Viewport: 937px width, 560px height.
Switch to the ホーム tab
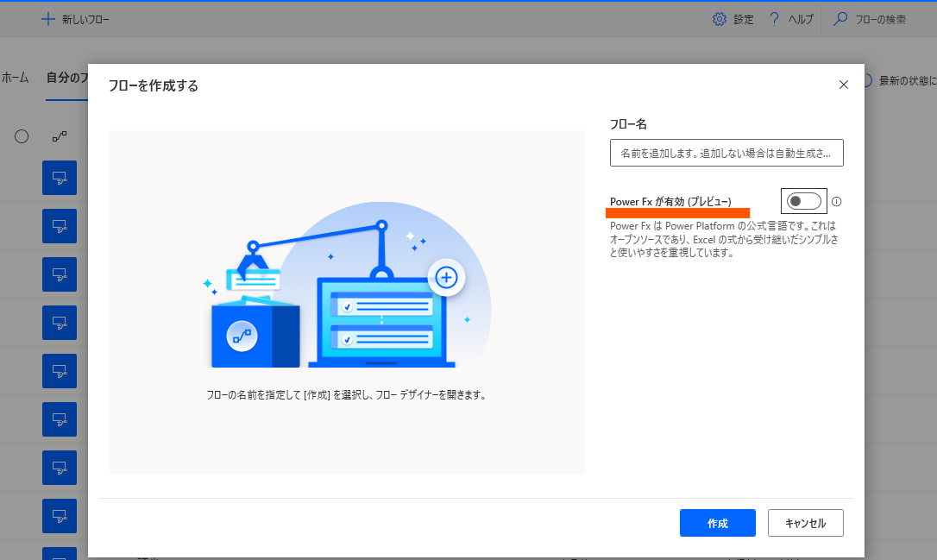click(x=14, y=77)
